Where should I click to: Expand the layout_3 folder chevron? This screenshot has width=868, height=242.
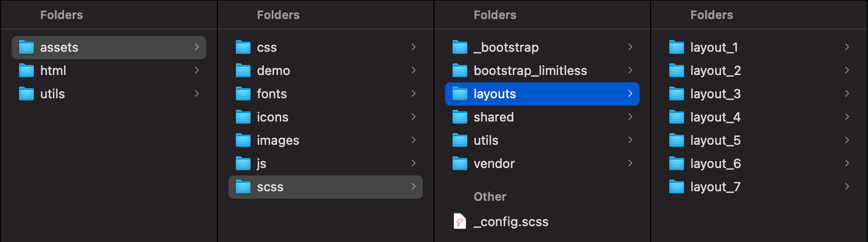847,94
